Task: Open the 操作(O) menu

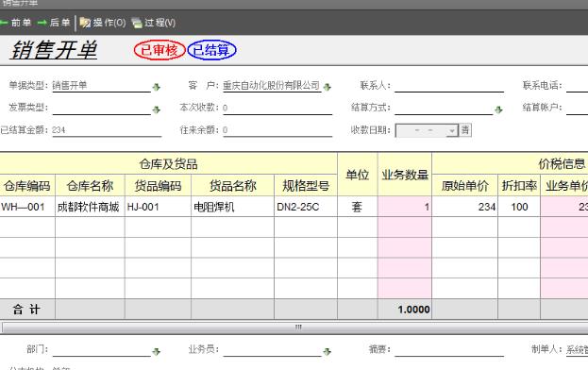Action: click(x=103, y=23)
